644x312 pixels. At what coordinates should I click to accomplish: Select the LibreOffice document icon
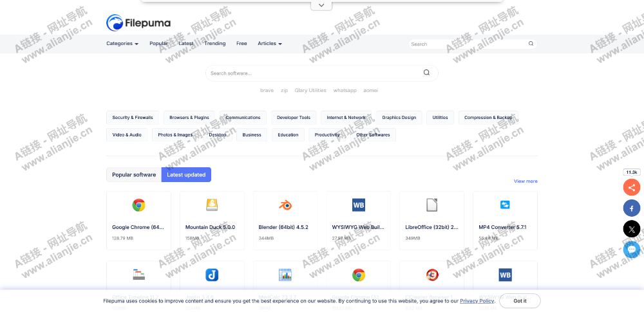click(431, 205)
